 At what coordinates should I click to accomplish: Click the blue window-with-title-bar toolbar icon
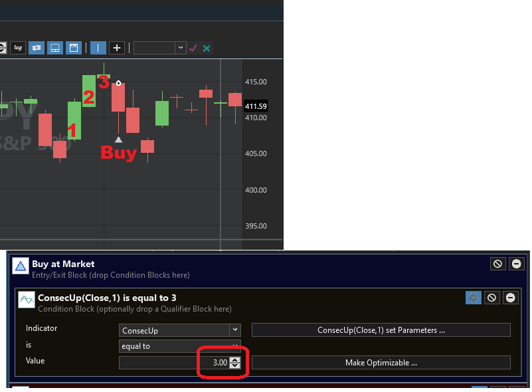pyautogui.click(x=74, y=48)
